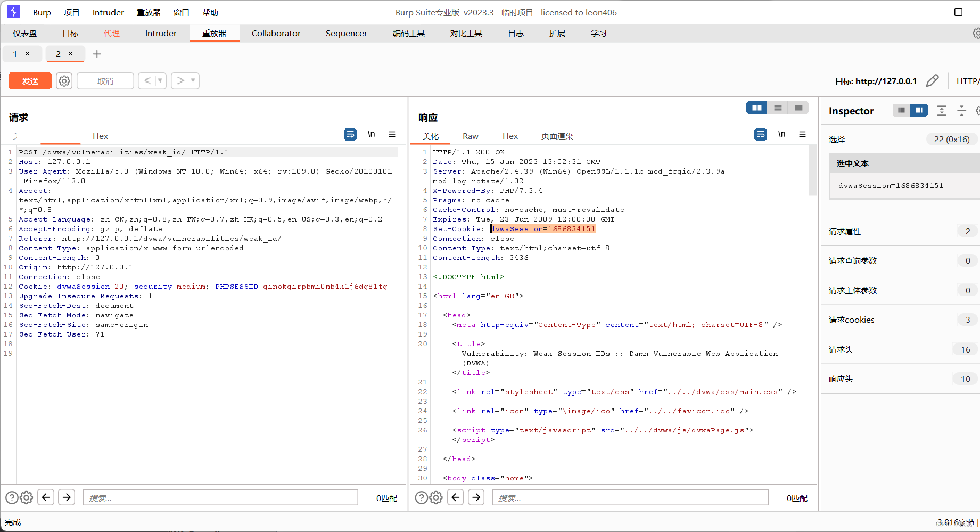Image resolution: width=980 pixels, height=532 pixels.
Task: Jump to previous response search match
Action: [456, 497]
